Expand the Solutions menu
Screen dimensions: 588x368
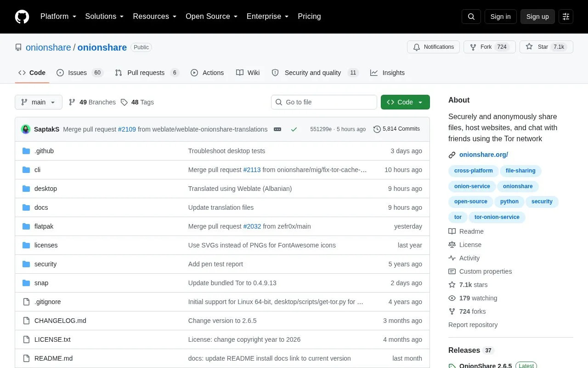pos(104,17)
